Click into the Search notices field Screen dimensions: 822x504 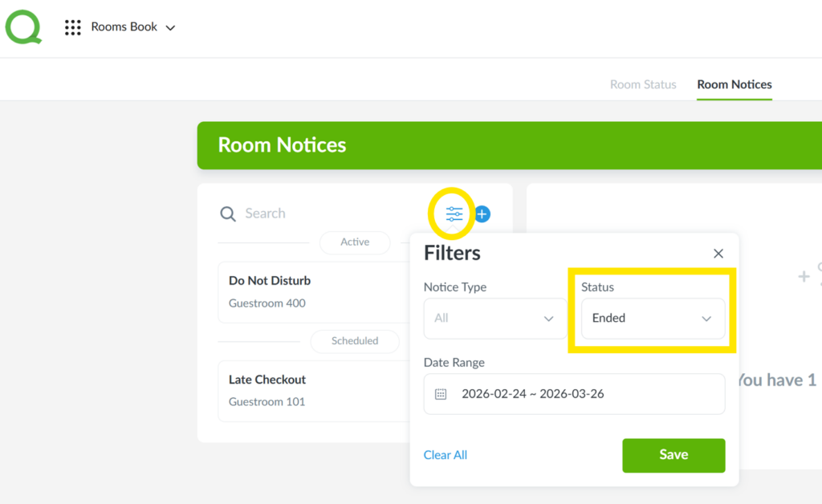(321, 213)
